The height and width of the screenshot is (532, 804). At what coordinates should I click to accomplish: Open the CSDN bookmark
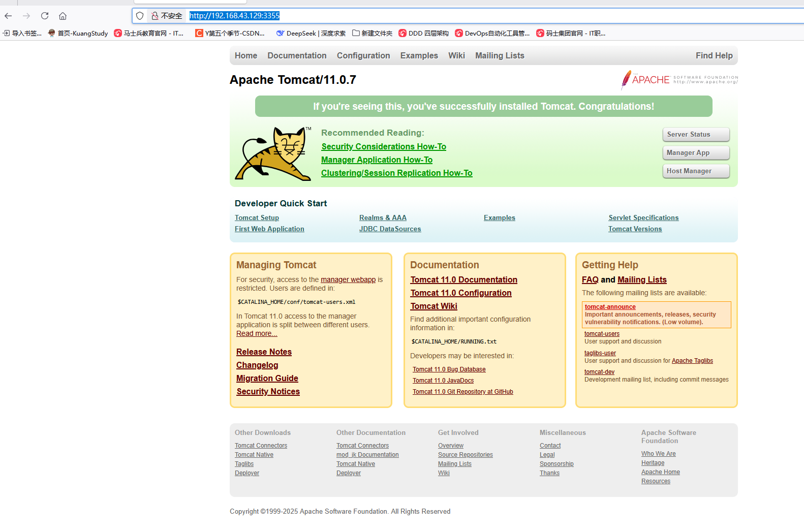[230, 33]
